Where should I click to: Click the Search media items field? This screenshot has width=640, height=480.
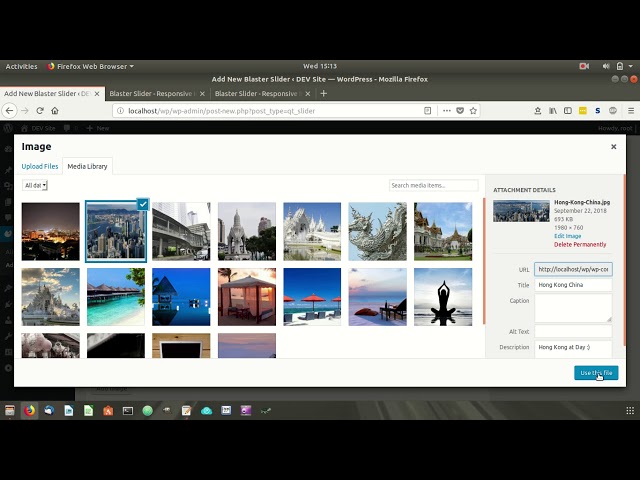[x=433, y=185]
